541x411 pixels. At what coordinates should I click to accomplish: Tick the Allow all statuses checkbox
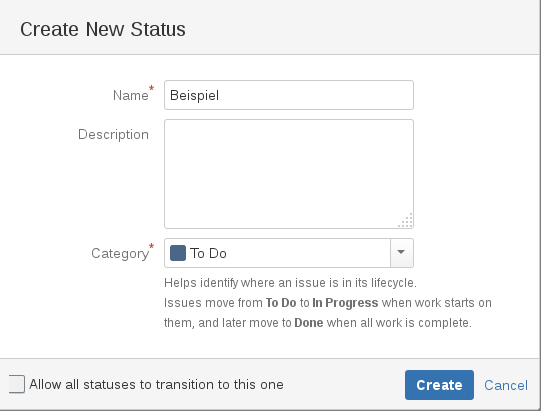(x=16, y=384)
